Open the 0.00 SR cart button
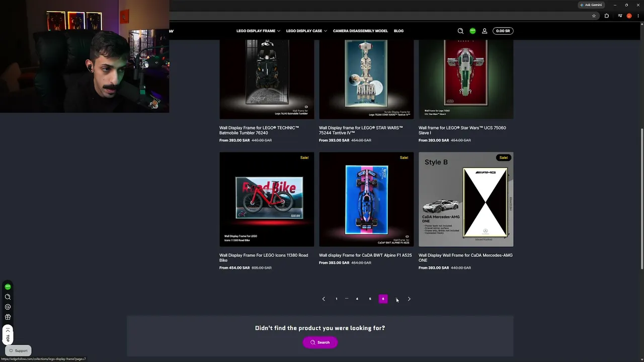The image size is (644, 362). point(503,31)
